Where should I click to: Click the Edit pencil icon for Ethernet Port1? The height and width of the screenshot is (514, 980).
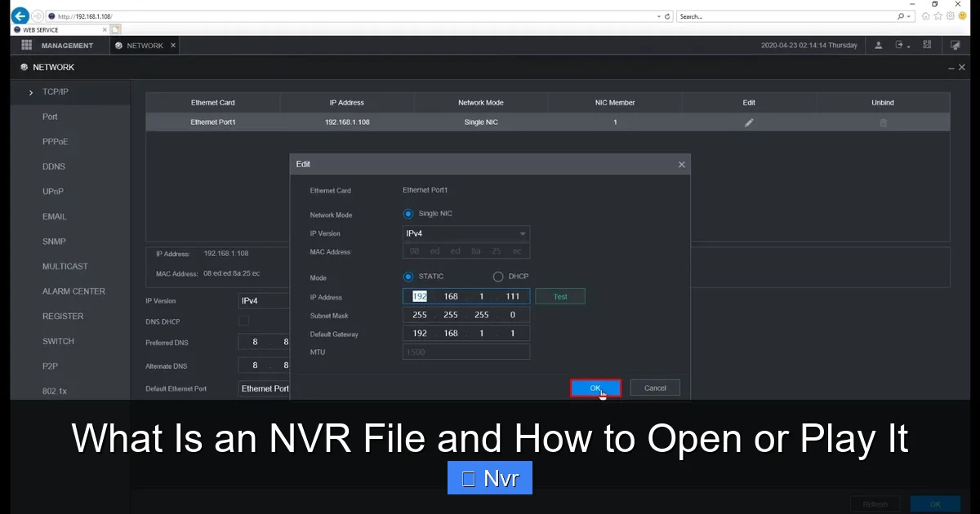pos(748,122)
